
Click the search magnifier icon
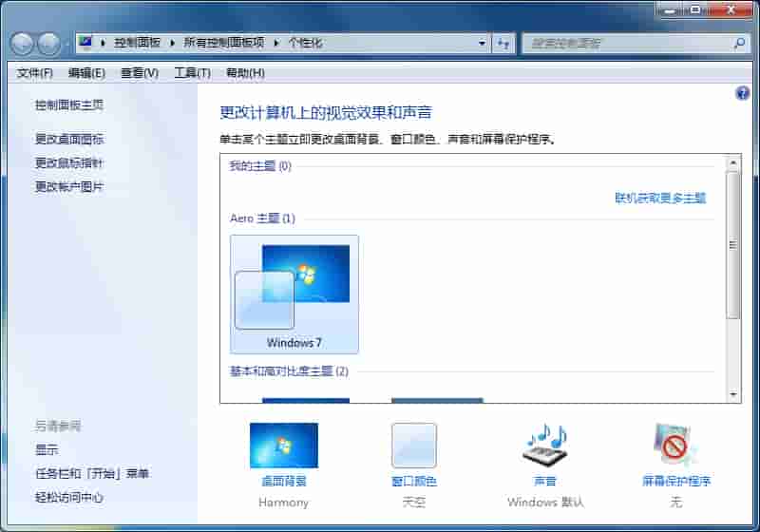click(739, 44)
